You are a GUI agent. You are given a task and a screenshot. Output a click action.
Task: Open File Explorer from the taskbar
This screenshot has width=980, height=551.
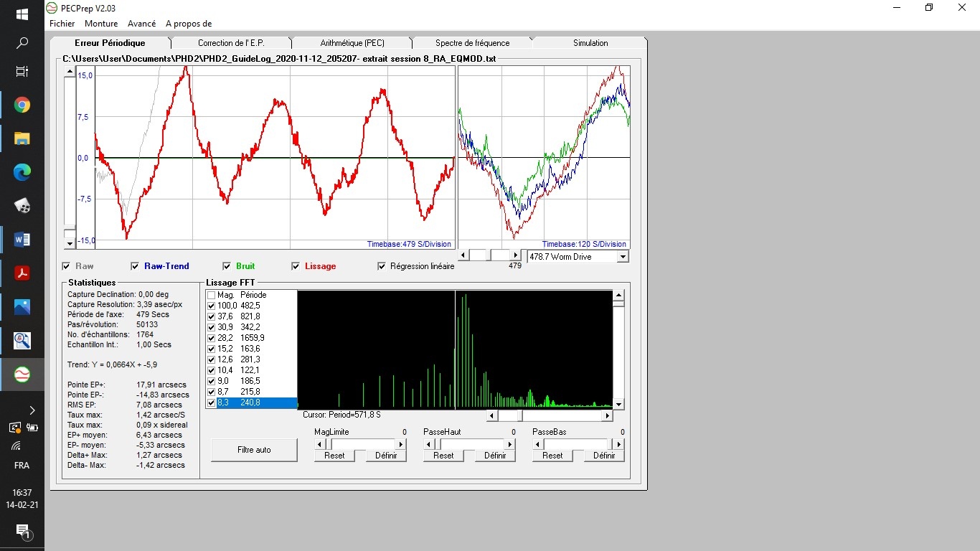[x=22, y=138]
